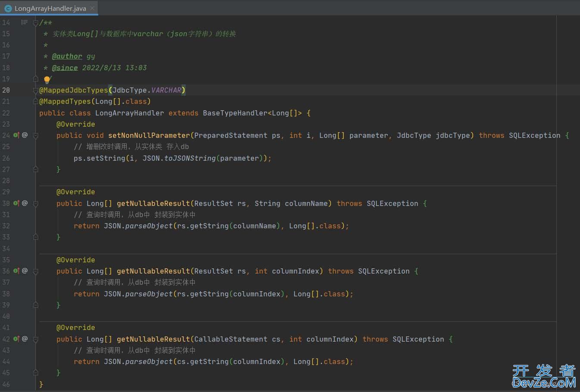Screen dimensions: 580x392
Task: Click @Override annotation on line 41
Action: tap(76, 327)
